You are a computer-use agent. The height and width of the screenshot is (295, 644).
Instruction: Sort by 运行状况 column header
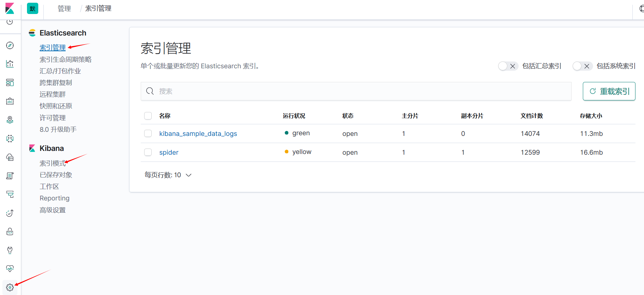click(294, 116)
